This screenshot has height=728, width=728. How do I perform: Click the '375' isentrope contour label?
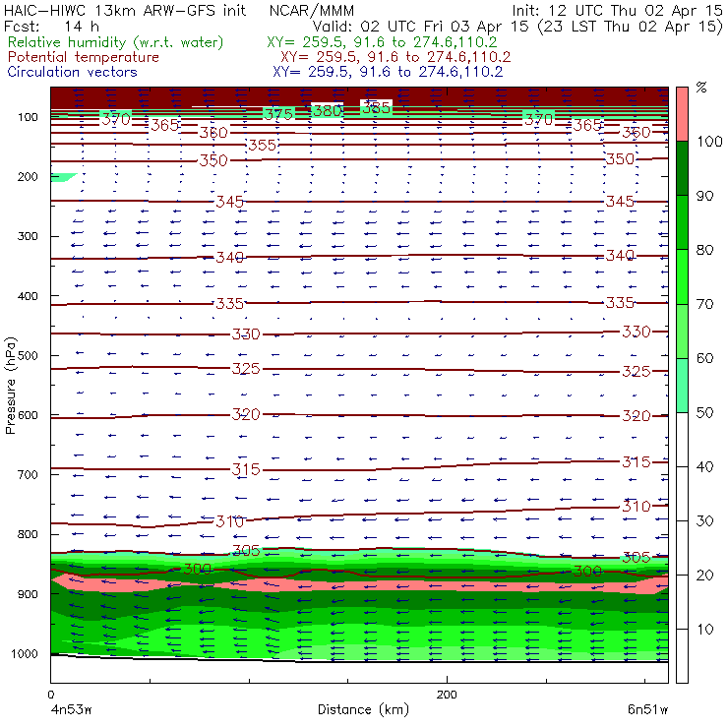(x=278, y=114)
